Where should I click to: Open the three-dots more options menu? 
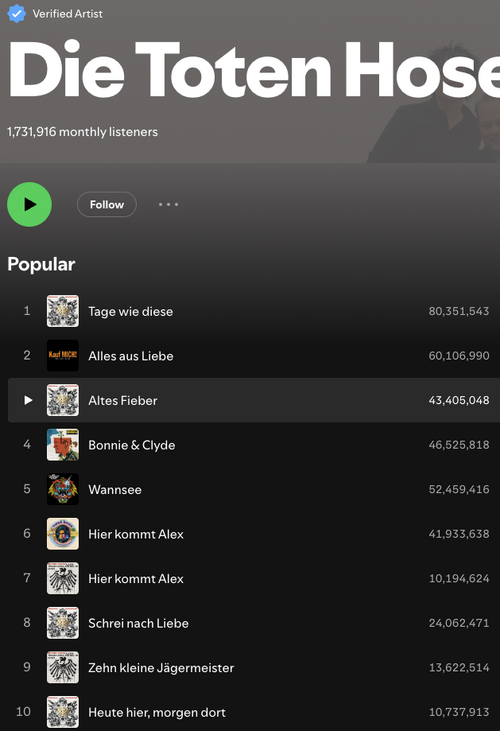coord(168,204)
